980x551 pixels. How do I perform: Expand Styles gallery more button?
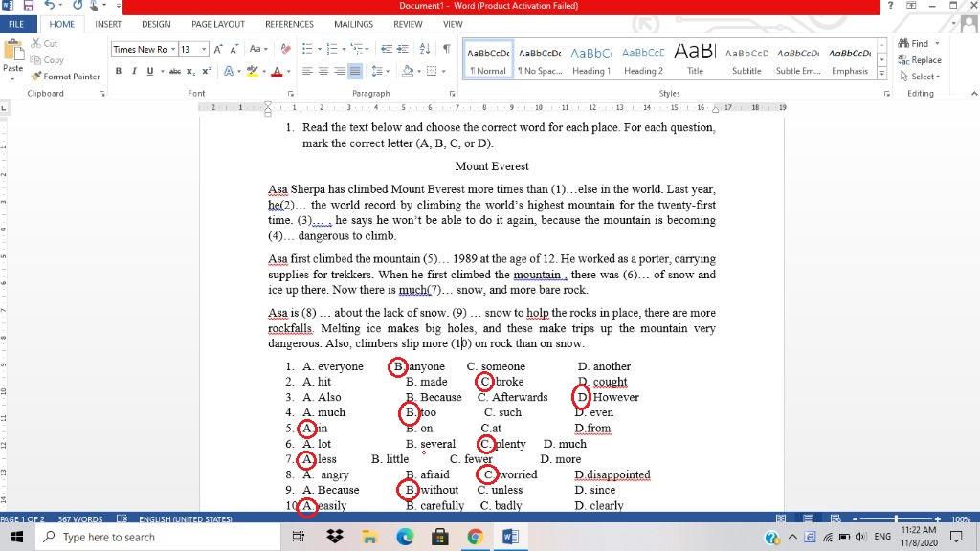pos(881,74)
